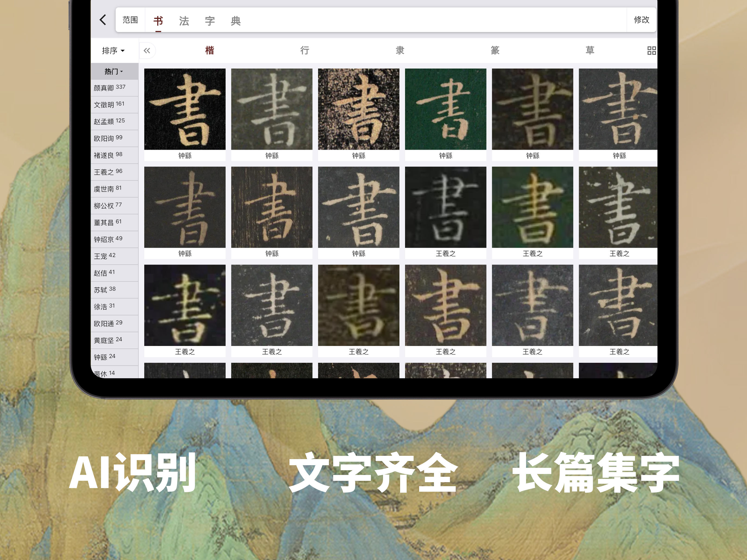Filter by calligrapher 董其昌 61
Screen dimensions: 747x560
click(115, 222)
